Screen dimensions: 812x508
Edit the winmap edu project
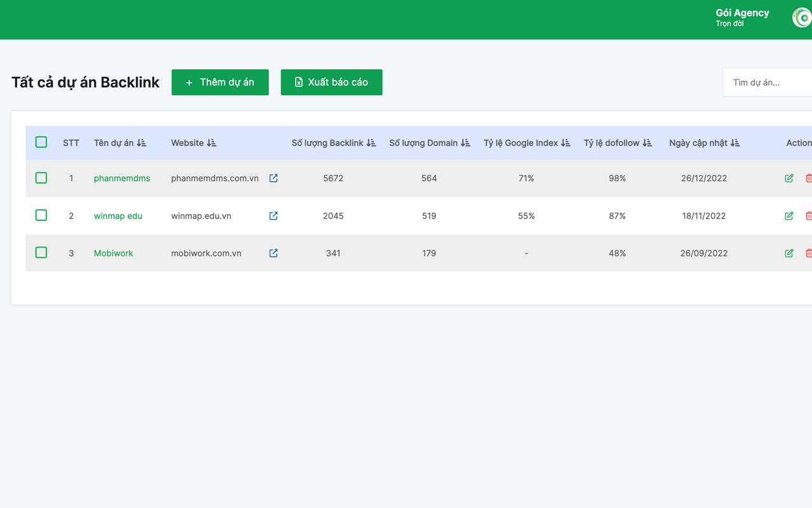coord(789,216)
